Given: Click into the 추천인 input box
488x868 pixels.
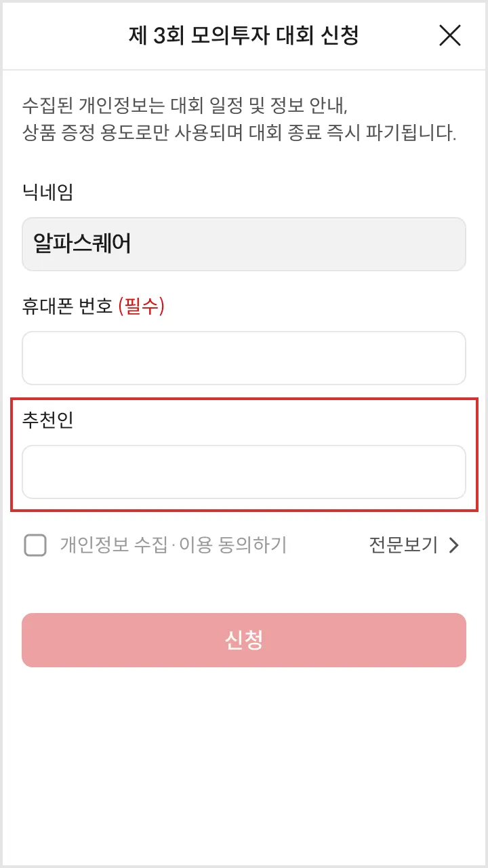Looking at the screenshot, I should pos(244,472).
